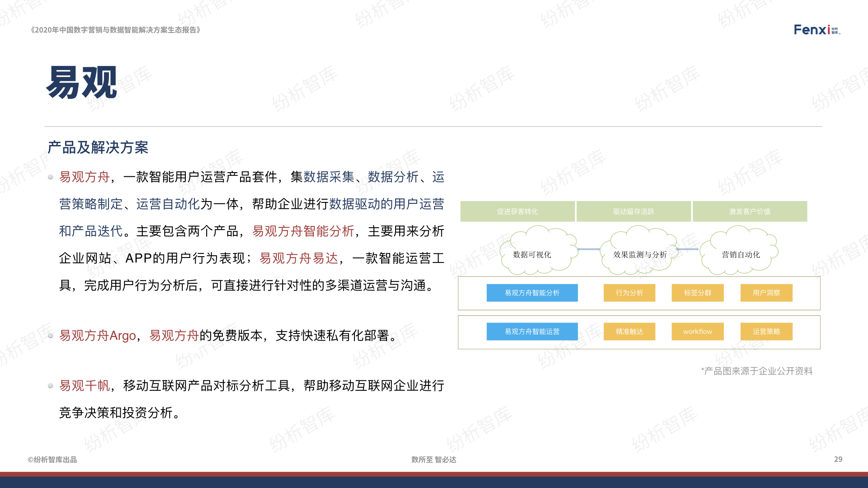Viewport: 868px width, 488px height.
Task: Click the 数据可视化 cloud shape
Action: pos(539,250)
